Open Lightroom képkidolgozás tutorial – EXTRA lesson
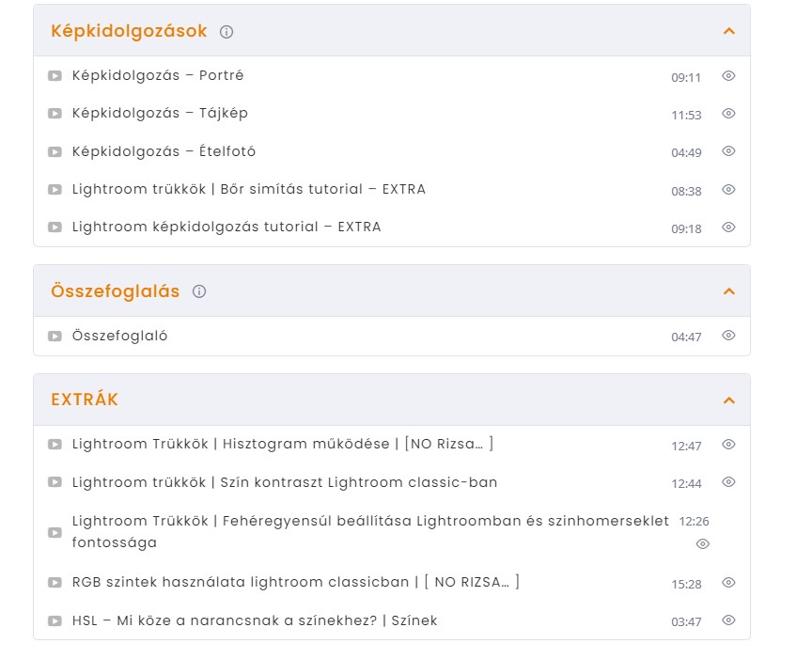 226,227
